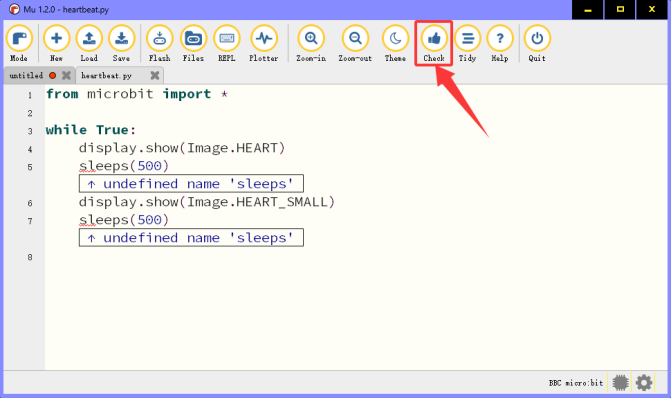Click the BBC micro:bit mode label

point(576,383)
